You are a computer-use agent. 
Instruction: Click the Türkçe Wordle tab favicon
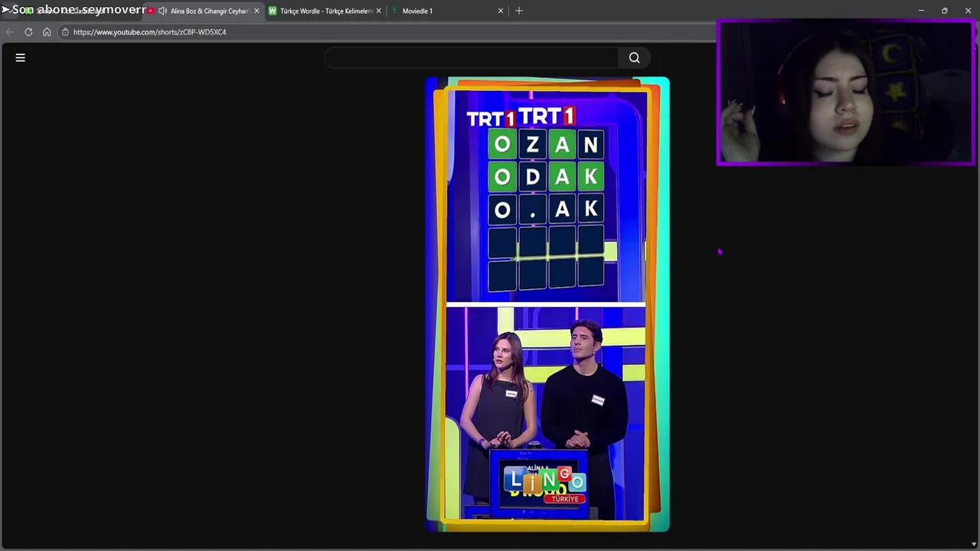(273, 11)
